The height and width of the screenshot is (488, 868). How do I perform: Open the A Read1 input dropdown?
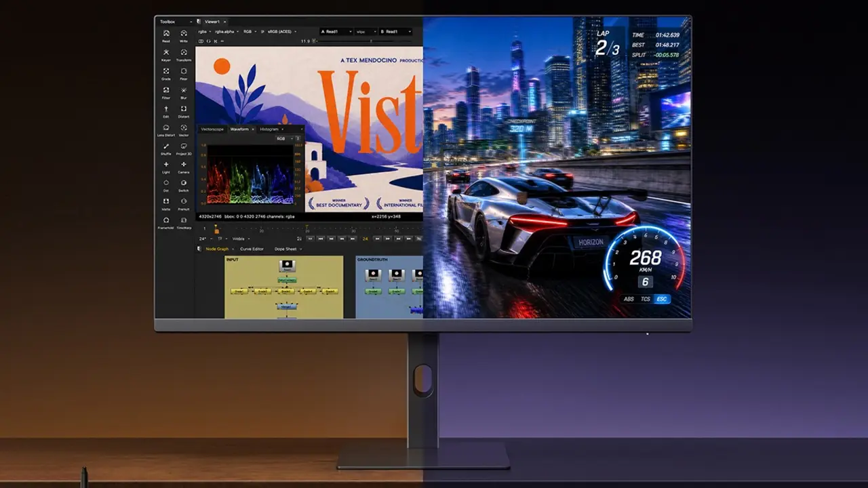coord(336,32)
